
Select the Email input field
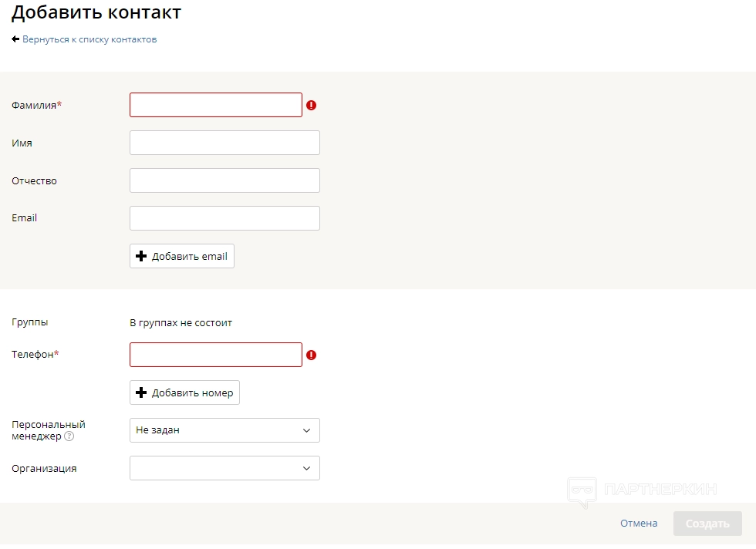[x=224, y=218]
